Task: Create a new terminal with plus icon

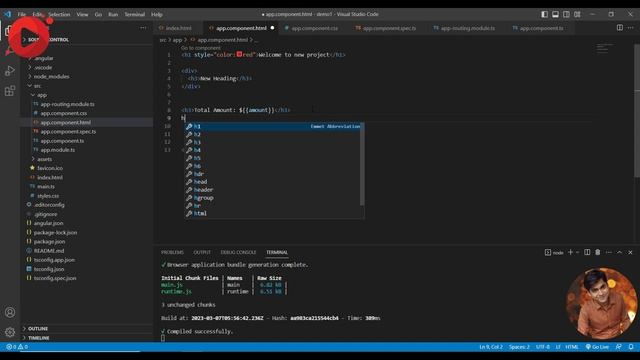Action: point(570,252)
